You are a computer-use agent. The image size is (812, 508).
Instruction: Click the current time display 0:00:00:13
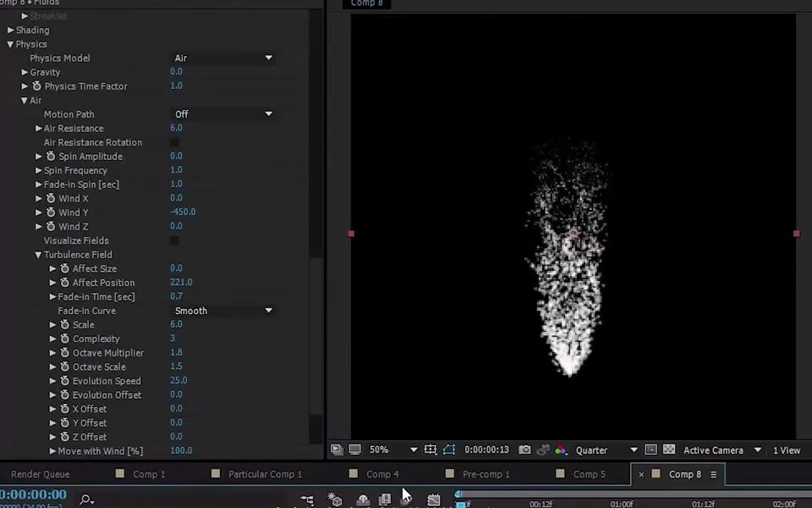(489, 450)
